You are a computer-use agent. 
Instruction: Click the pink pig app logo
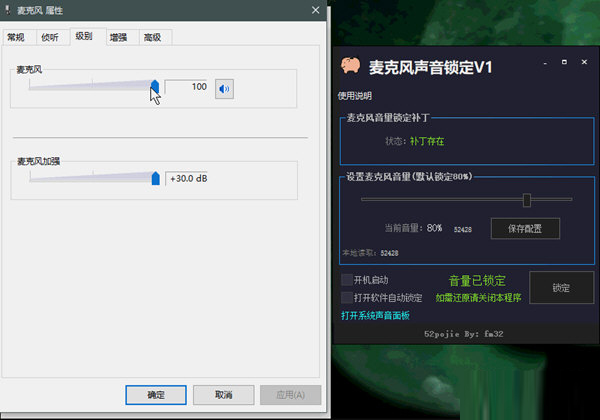pos(350,67)
